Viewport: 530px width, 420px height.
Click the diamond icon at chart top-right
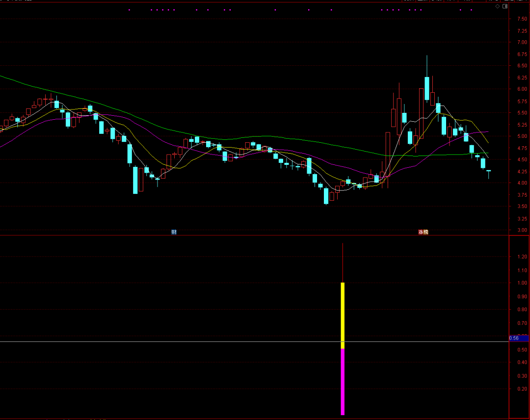tap(497, 7)
